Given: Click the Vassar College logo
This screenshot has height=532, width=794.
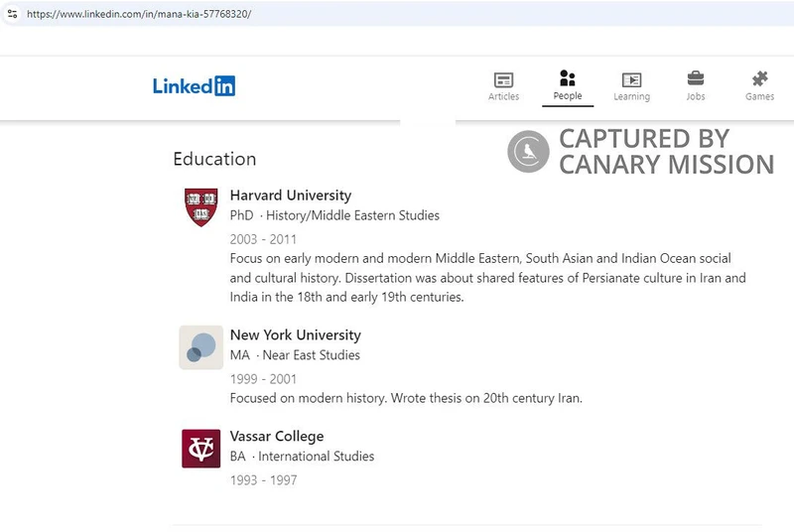Looking at the screenshot, I should coord(201,449).
